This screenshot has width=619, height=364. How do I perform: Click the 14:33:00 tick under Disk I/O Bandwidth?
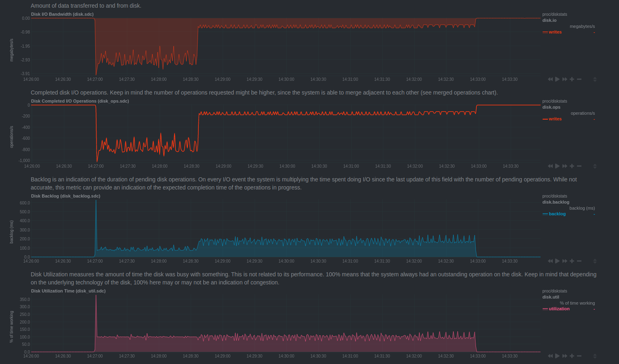point(478,79)
